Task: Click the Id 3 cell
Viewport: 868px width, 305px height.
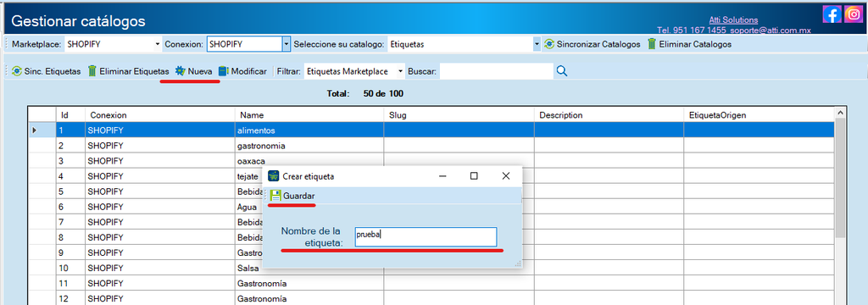Action: (70, 161)
